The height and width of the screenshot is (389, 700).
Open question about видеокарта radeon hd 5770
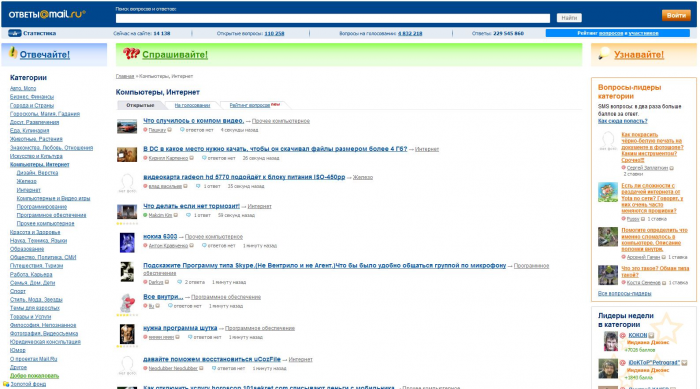point(244,177)
